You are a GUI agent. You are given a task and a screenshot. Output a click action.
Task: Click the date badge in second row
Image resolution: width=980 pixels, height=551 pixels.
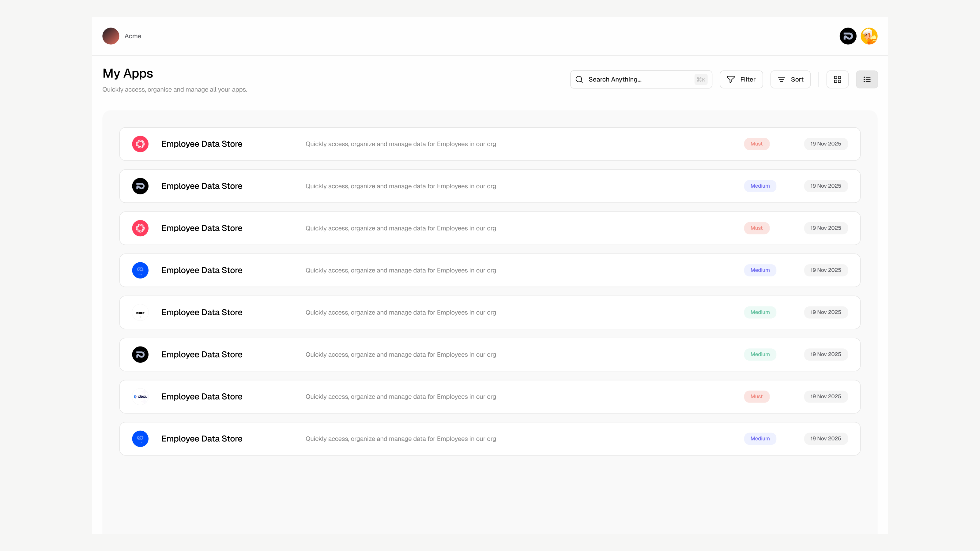pos(826,186)
